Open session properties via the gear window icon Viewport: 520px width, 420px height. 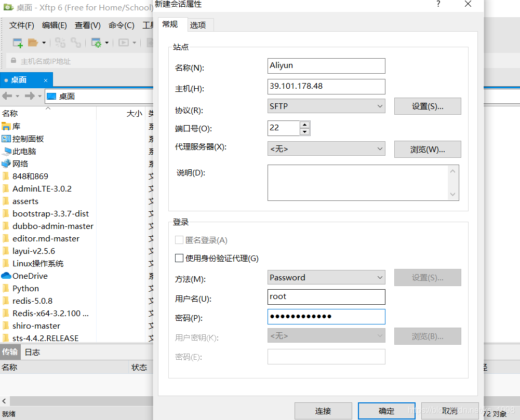click(97, 42)
